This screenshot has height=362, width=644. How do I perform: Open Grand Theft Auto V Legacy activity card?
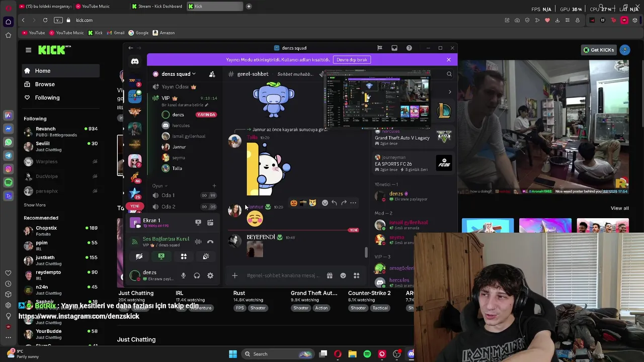414,137
